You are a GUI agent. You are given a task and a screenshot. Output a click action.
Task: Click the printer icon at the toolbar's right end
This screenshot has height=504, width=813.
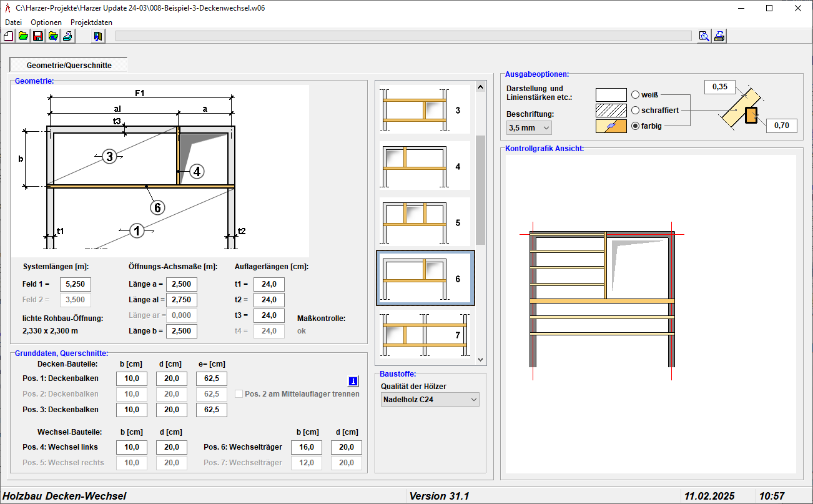point(719,36)
